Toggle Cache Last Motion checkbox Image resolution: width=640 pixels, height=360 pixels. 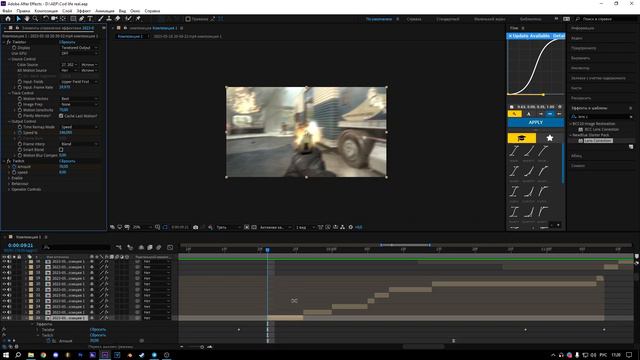coord(61,116)
